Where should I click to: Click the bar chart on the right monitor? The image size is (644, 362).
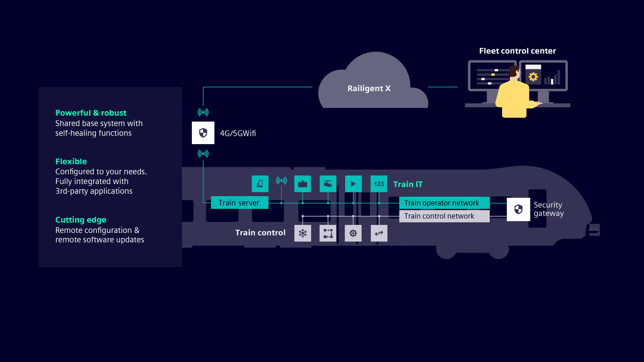(x=552, y=78)
